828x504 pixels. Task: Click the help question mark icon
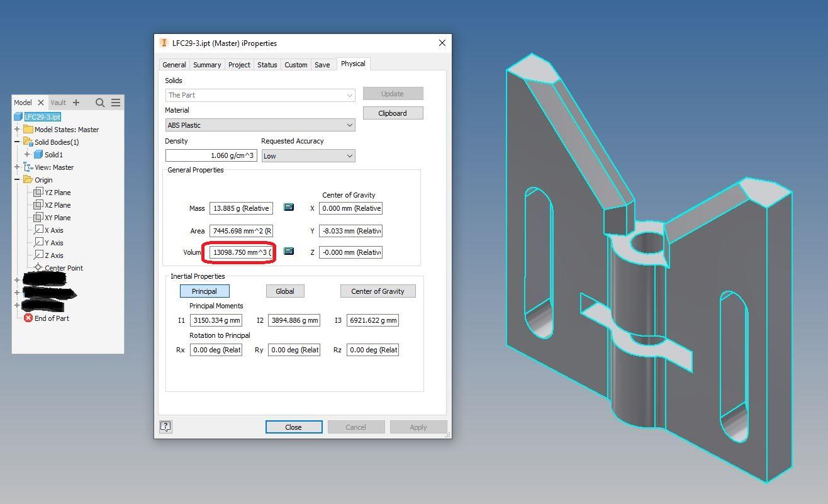pos(165,427)
